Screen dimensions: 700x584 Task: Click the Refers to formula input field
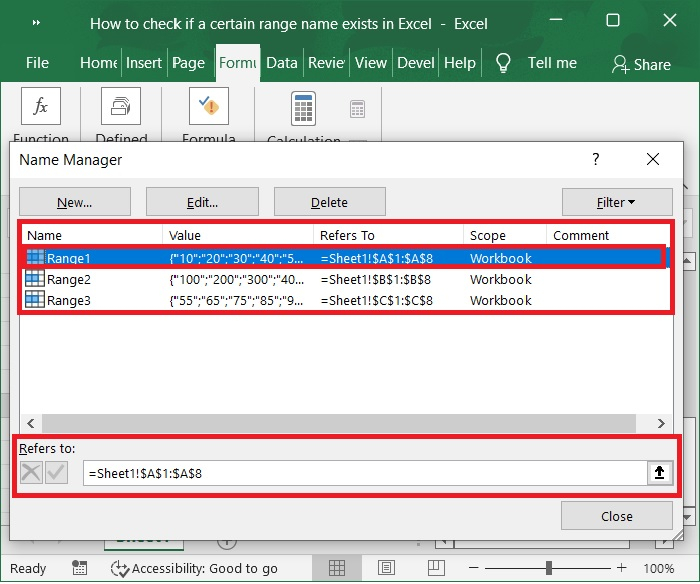point(365,473)
